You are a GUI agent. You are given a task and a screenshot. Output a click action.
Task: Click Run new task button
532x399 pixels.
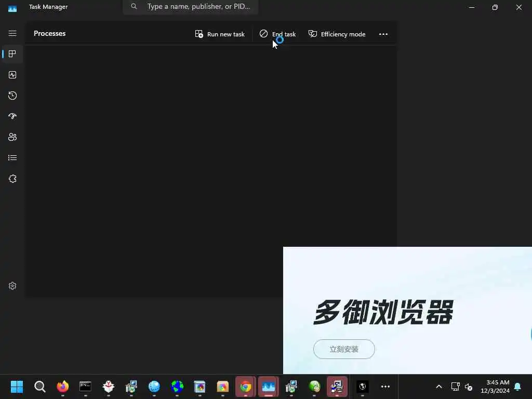pos(220,34)
